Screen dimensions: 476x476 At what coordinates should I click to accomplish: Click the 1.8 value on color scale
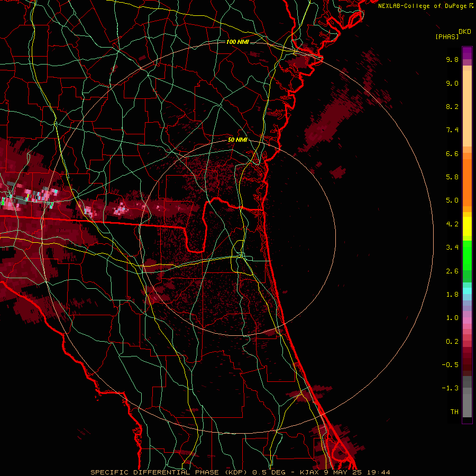tap(452, 295)
